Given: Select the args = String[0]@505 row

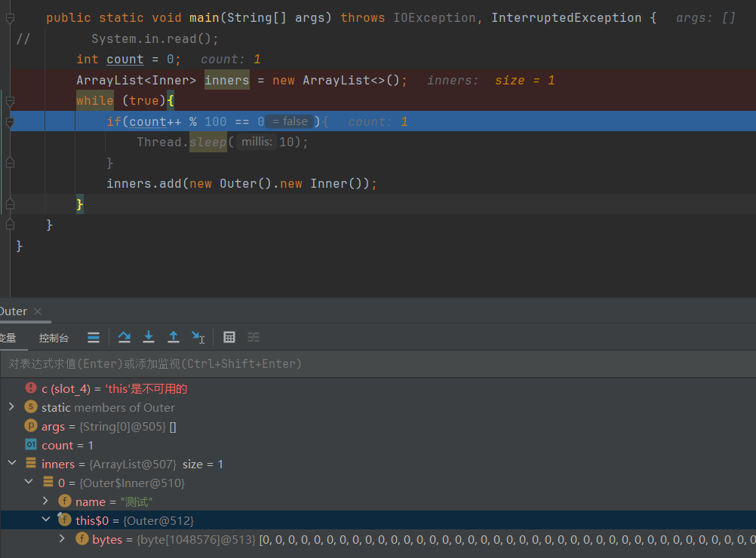Looking at the screenshot, I should (x=378, y=426).
